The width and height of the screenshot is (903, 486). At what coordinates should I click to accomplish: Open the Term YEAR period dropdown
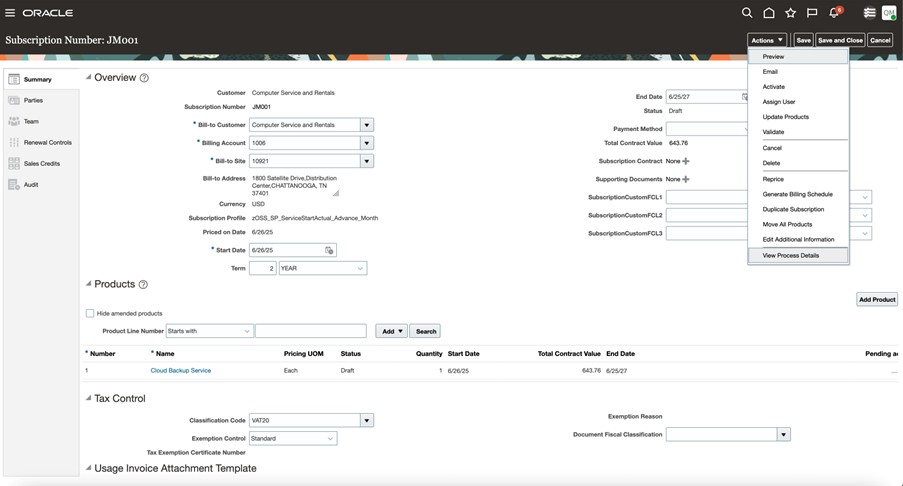coord(322,268)
